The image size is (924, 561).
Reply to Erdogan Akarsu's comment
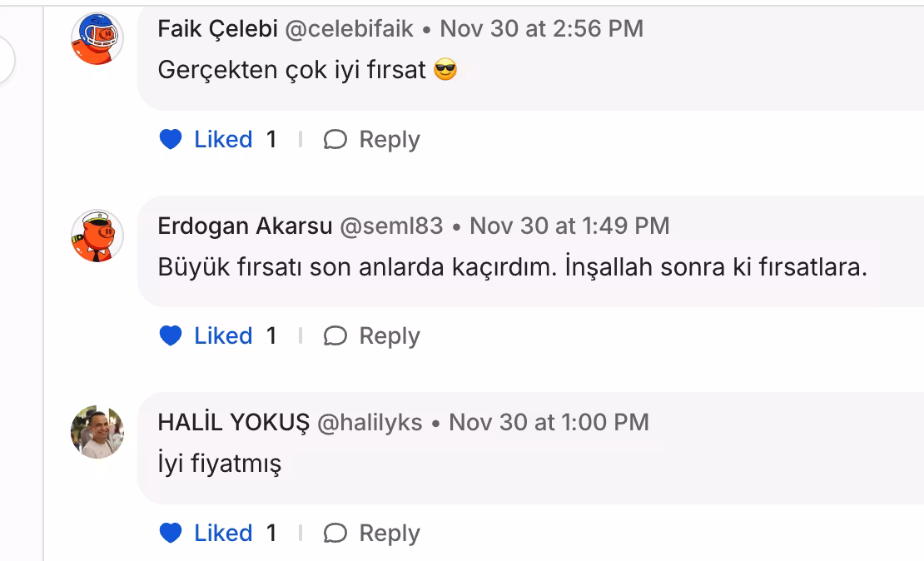pos(371,336)
